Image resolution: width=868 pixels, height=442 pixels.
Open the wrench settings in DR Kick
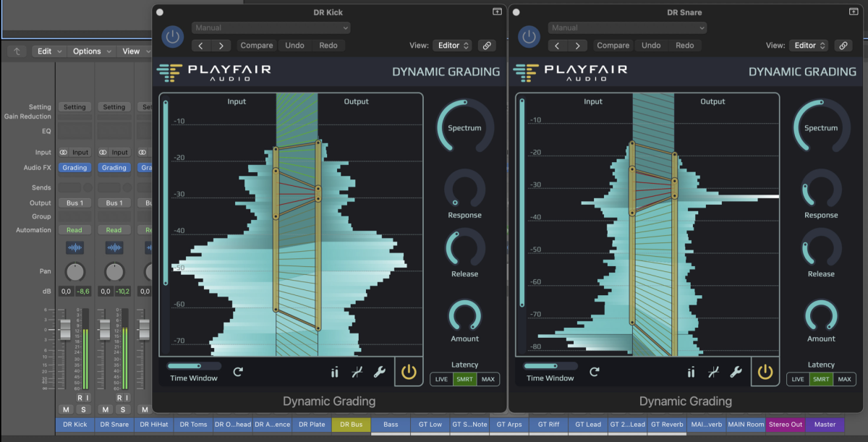(x=379, y=373)
